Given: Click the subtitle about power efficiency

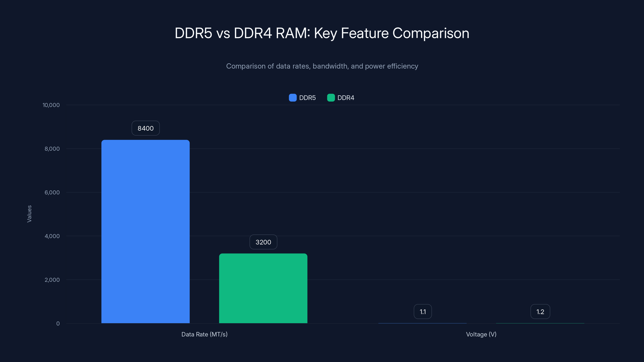Looking at the screenshot, I should tap(322, 66).
